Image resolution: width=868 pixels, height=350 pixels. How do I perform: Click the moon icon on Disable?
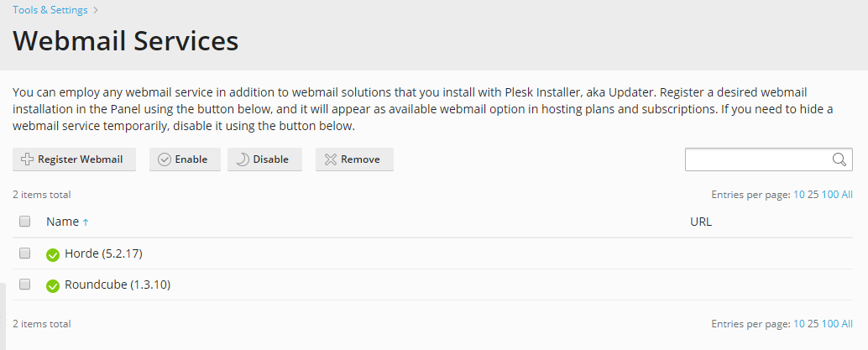click(x=243, y=159)
